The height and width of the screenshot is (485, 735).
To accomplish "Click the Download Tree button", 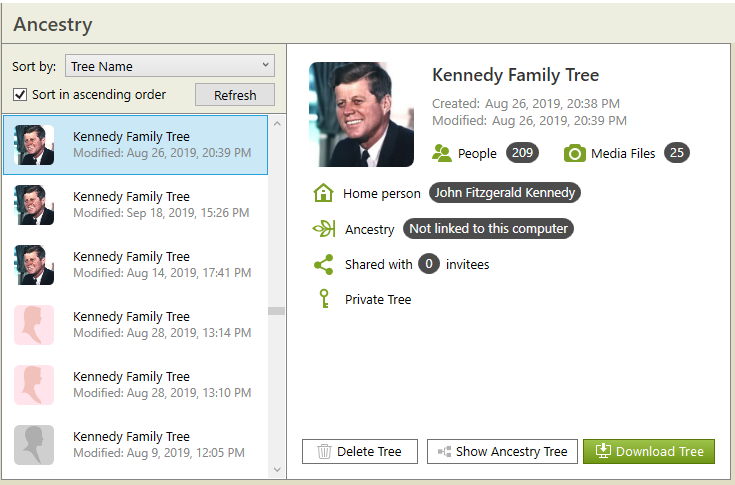I will point(649,452).
